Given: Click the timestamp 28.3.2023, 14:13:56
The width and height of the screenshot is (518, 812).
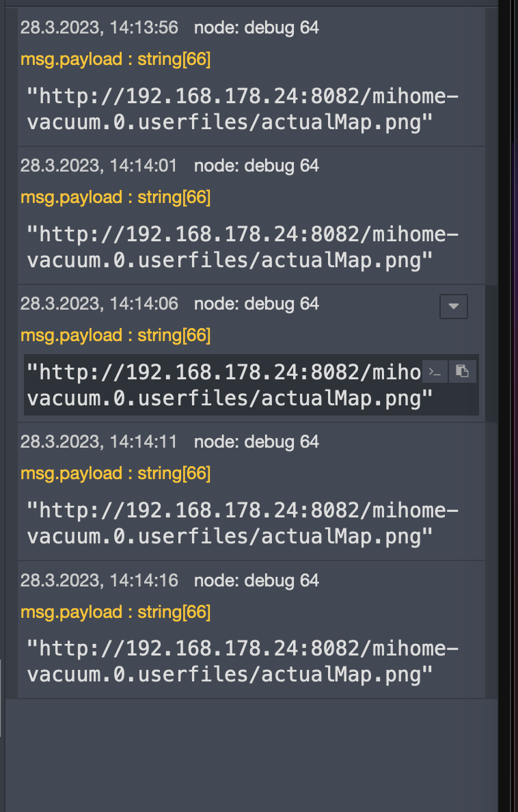Looking at the screenshot, I should (99, 27).
